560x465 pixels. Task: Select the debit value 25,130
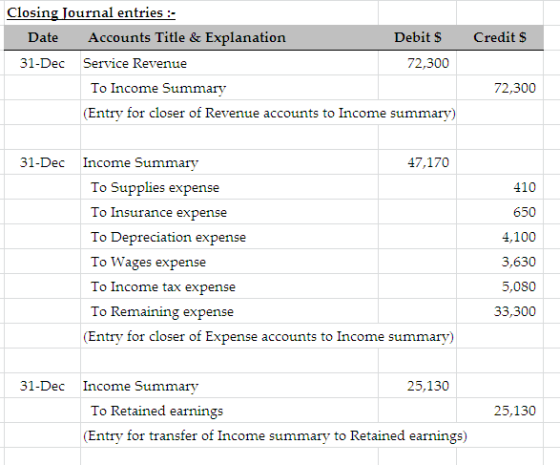(x=428, y=386)
